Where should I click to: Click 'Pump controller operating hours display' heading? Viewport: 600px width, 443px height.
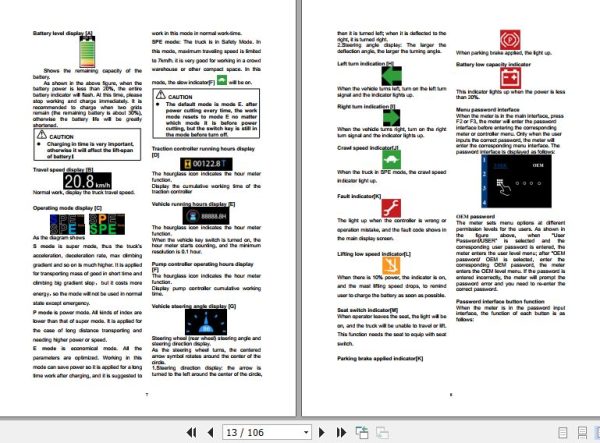(x=202, y=264)
